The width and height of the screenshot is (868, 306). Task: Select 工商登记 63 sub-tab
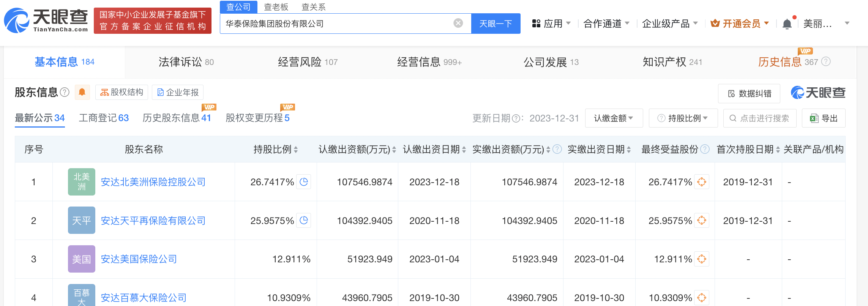pyautogui.click(x=104, y=118)
